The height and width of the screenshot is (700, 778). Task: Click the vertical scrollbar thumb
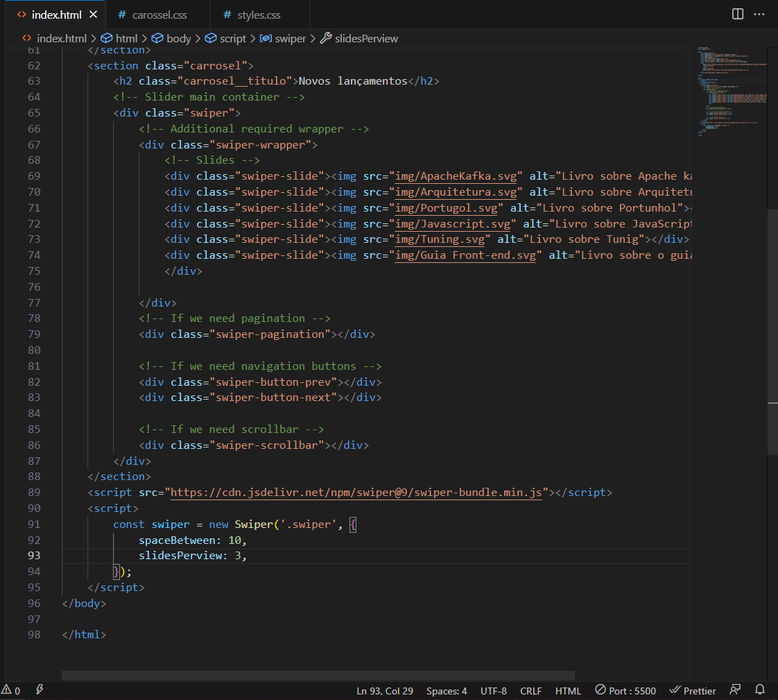tap(772, 332)
